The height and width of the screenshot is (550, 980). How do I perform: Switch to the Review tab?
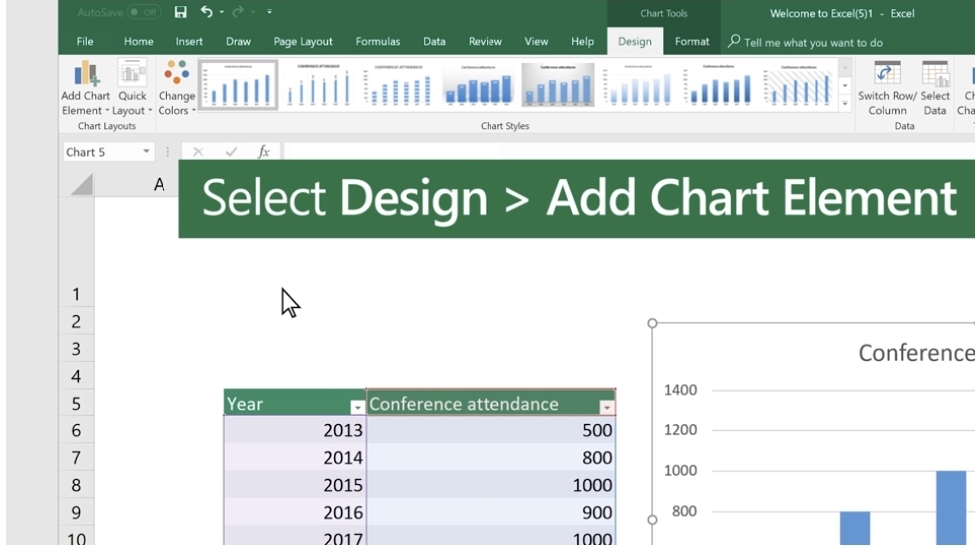click(485, 41)
